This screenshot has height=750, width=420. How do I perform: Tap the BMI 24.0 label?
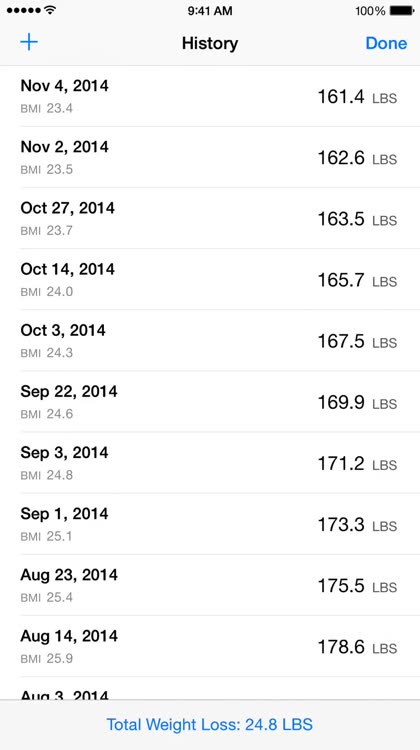(46, 291)
